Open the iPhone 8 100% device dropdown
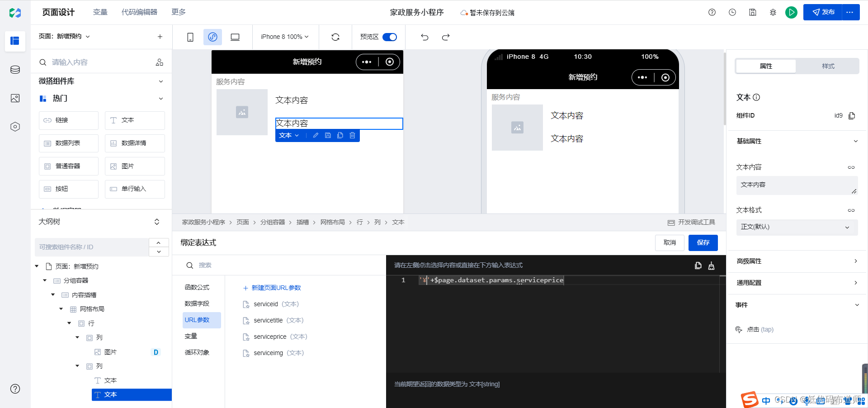Image resolution: width=868 pixels, height=408 pixels. (x=285, y=37)
